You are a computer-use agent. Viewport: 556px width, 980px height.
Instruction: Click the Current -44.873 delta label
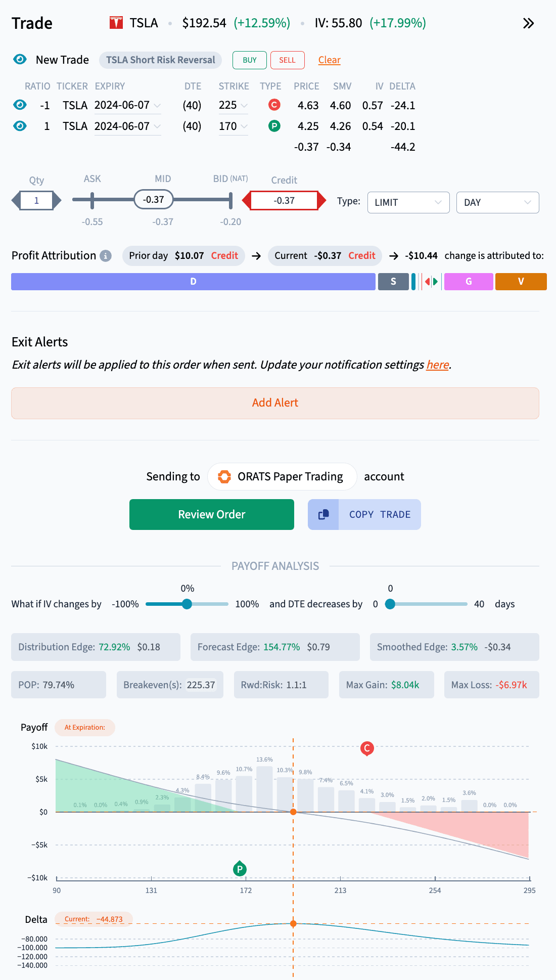coord(94,919)
